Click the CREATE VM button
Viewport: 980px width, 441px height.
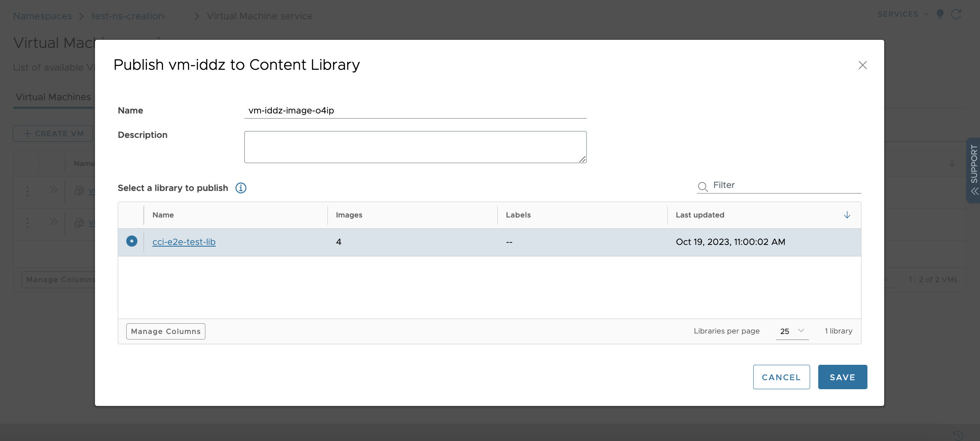pyautogui.click(x=53, y=134)
